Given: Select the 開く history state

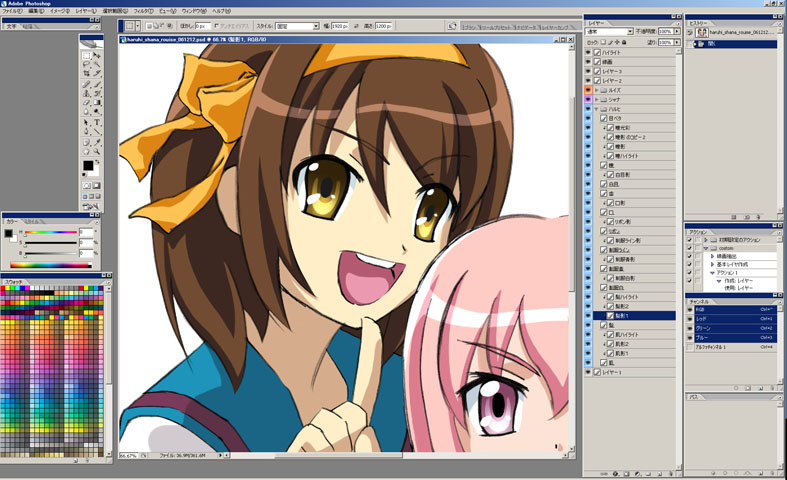Looking at the screenshot, I should point(735,44).
